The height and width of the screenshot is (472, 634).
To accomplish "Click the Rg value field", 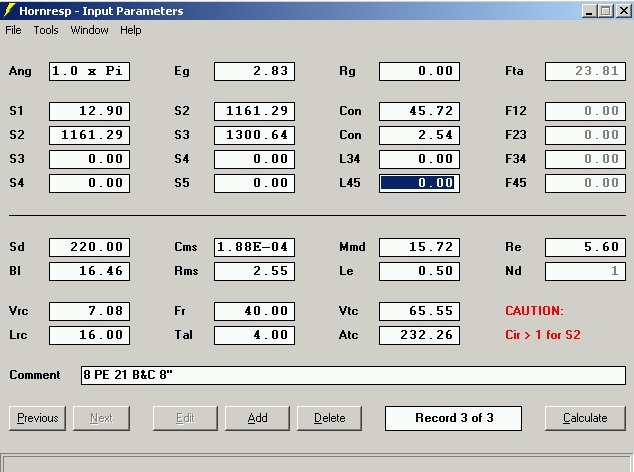I will 419,71.
